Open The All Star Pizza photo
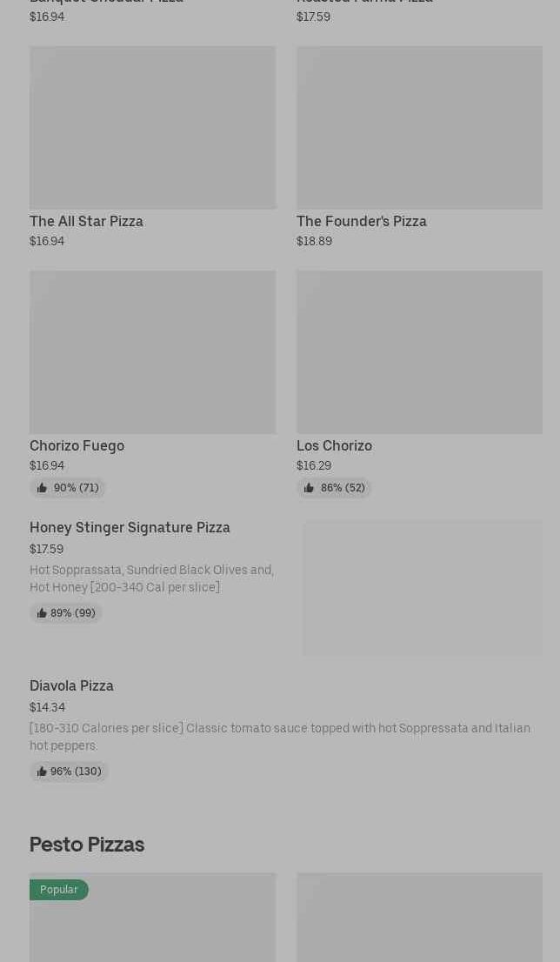Image resolution: width=560 pixels, height=962 pixels. point(152,128)
